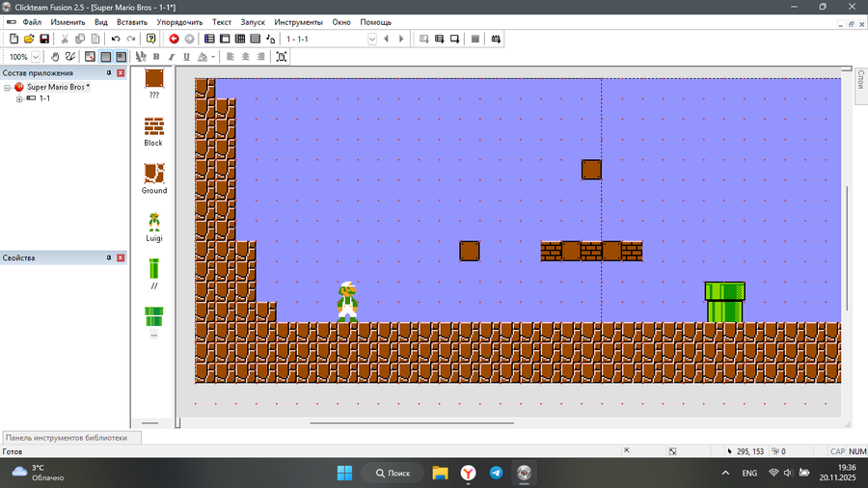
Task: Open the Event editor grid icon
Action: point(240,39)
